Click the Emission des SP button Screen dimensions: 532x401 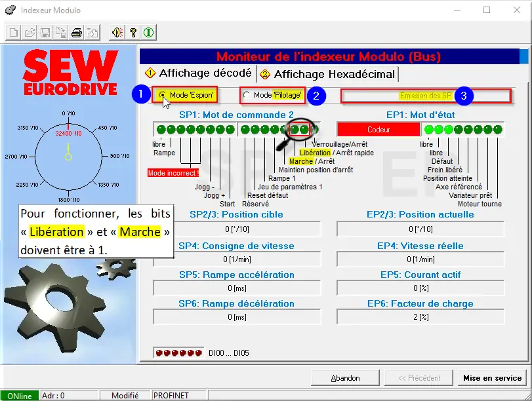click(426, 96)
